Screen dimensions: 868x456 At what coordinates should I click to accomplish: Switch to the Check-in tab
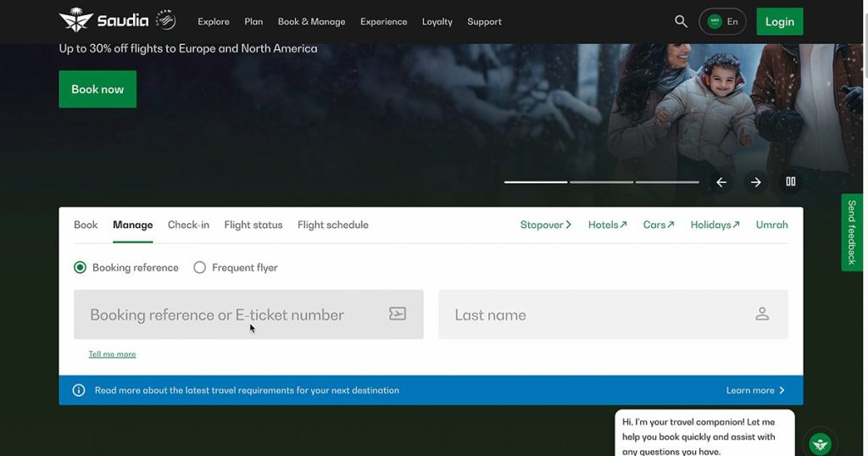(x=188, y=225)
